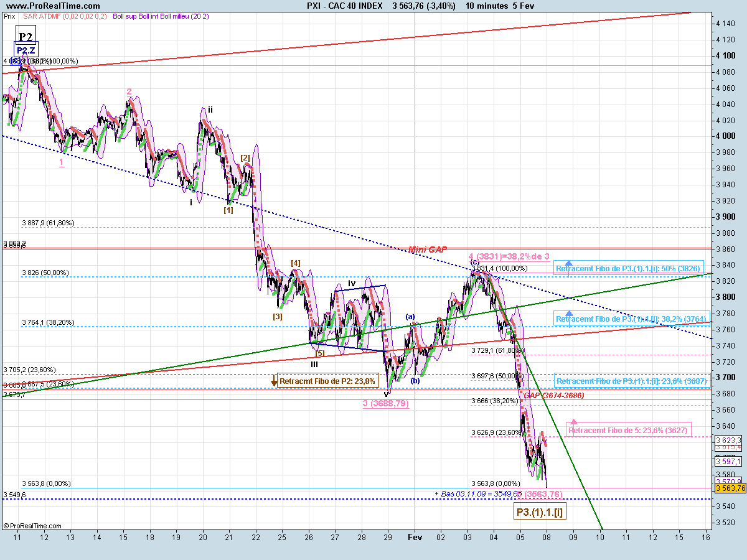The height and width of the screenshot is (560, 747).
Task: Click the blue up arrow above the 50% (3826) box
Action: pos(569,264)
